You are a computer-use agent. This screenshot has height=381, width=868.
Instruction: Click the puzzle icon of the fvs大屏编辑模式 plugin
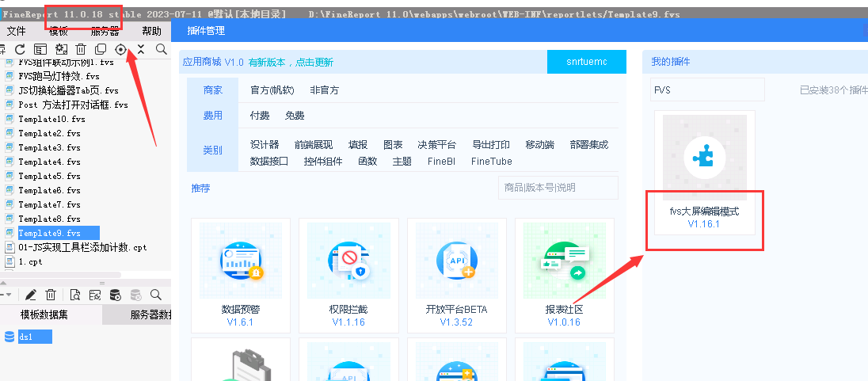705,158
